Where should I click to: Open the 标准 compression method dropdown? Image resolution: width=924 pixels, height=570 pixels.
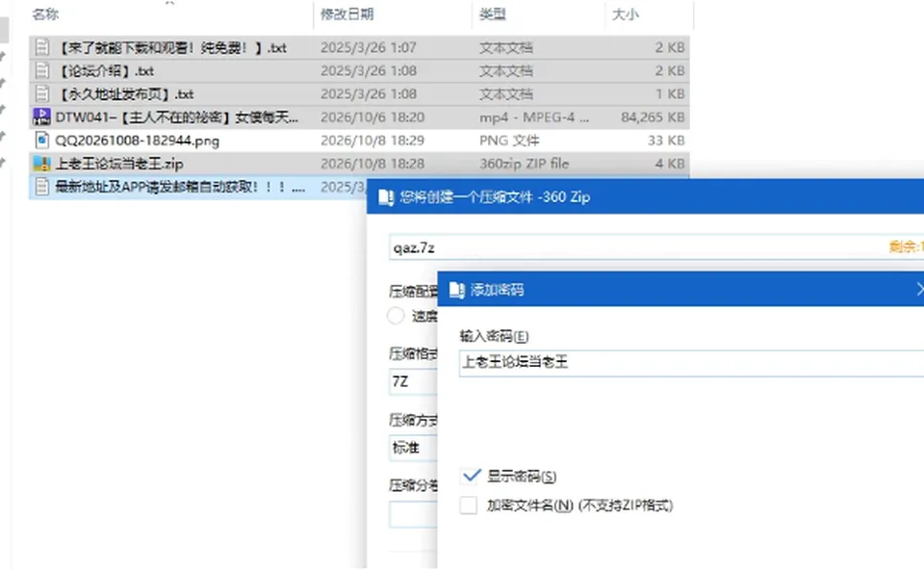click(413, 448)
